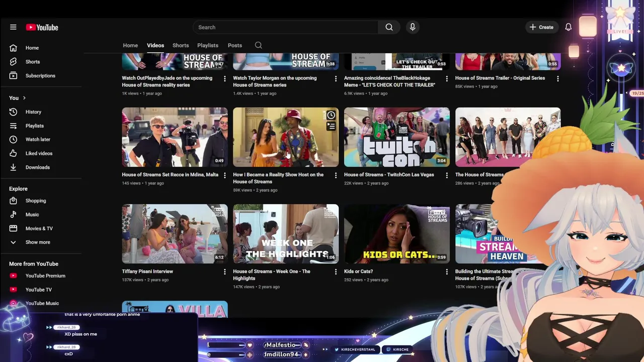Play Week One The Highlights thumbnail
The width and height of the screenshot is (644, 362).
[x=286, y=233]
